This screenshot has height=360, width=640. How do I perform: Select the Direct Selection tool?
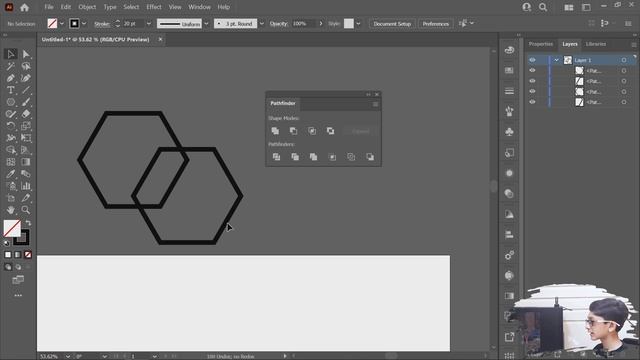[26, 54]
